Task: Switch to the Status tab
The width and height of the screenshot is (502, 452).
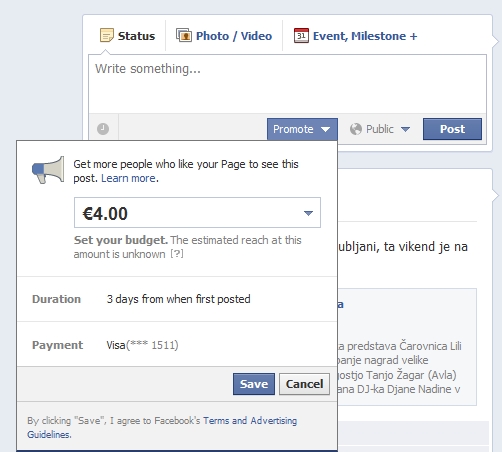Action: [x=128, y=36]
